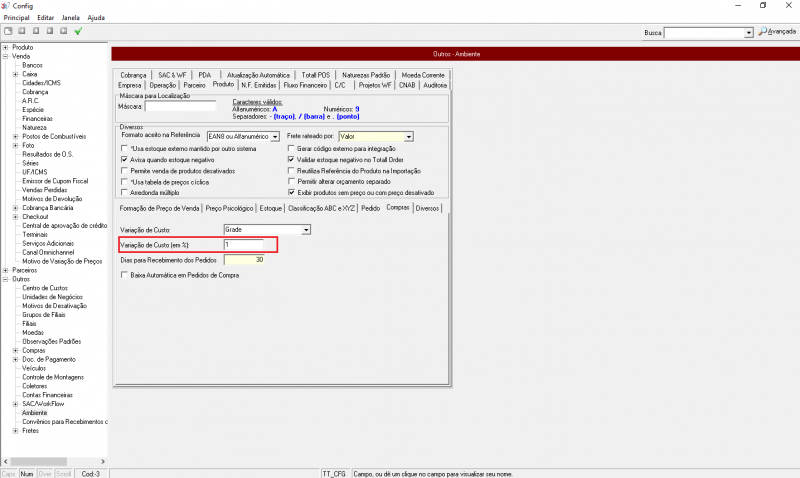This screenshot has height=478, width=800.
Task: Open the Variação de Custo dropdown
Action: [306, 230]
